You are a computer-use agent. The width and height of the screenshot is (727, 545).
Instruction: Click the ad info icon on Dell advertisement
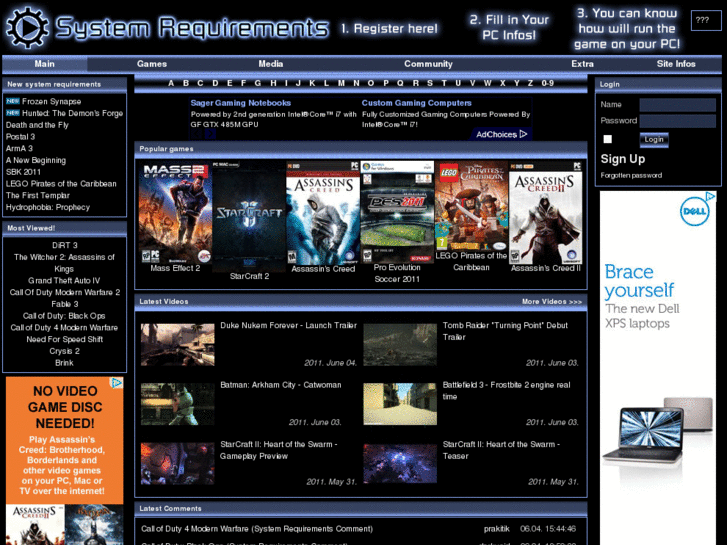point(710,197)
